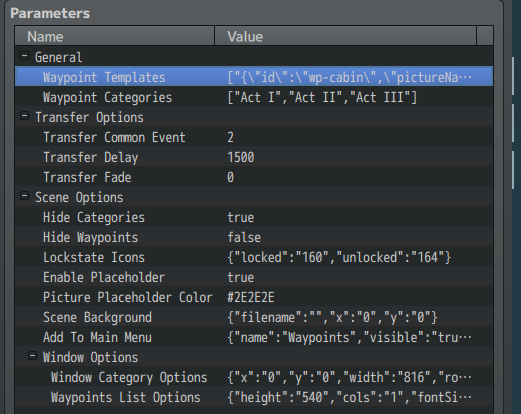Select Hide Categories true value
The image size is (521, 414).
click(241, 217)
